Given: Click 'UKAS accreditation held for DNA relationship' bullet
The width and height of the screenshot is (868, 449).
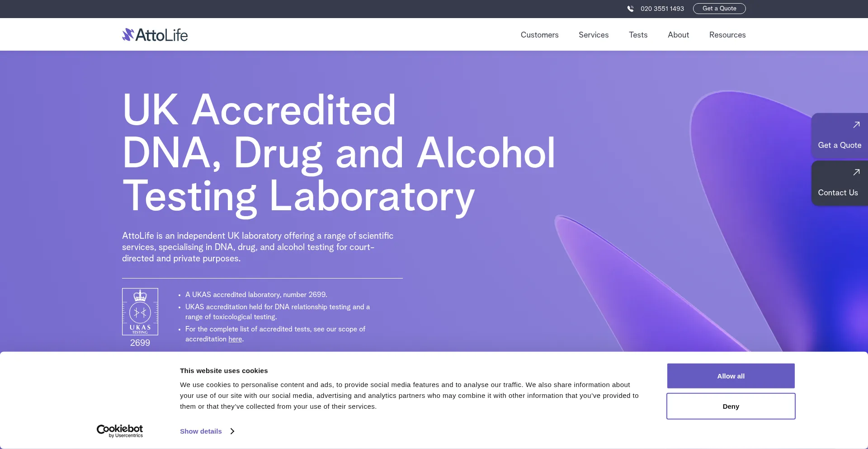Looking at the screenshot, I should (x=278, y=312).
